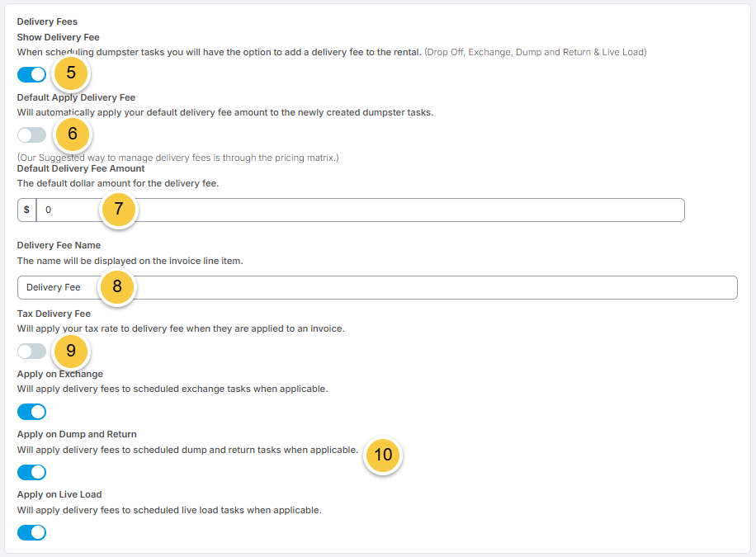756x557 pixels.
Task: Disable the Show Delivery Fee toggle
Action: tap(32, 75)
